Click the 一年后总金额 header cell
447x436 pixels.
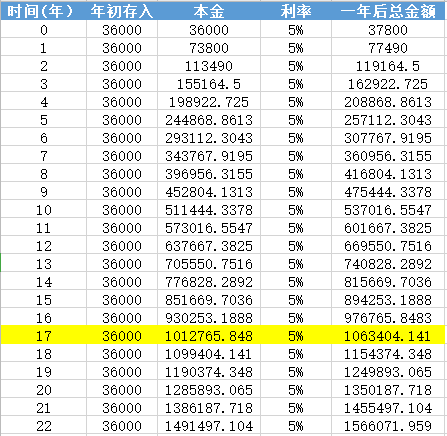tap(388, 11)
